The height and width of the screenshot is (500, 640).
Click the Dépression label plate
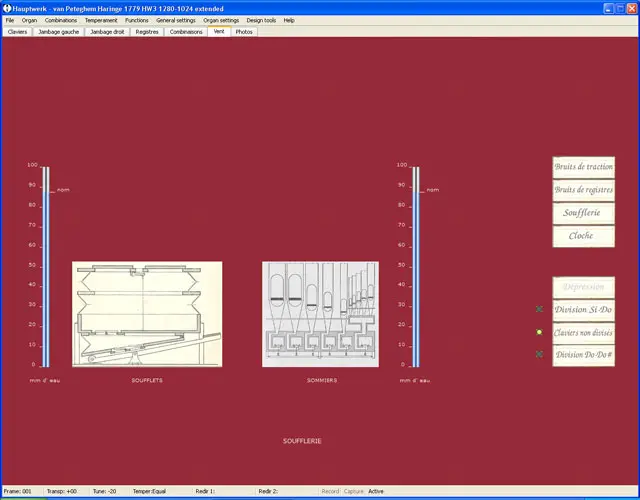(x=583, y=287)
